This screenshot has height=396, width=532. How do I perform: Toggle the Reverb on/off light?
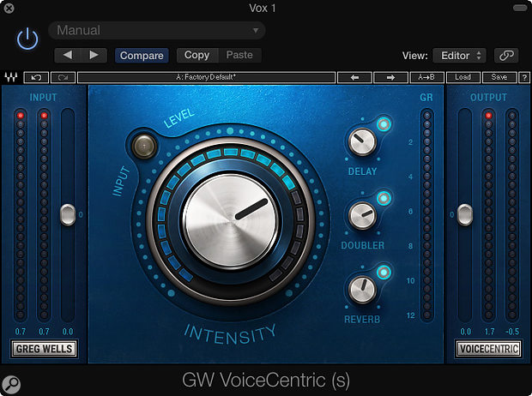pos(384,273)
